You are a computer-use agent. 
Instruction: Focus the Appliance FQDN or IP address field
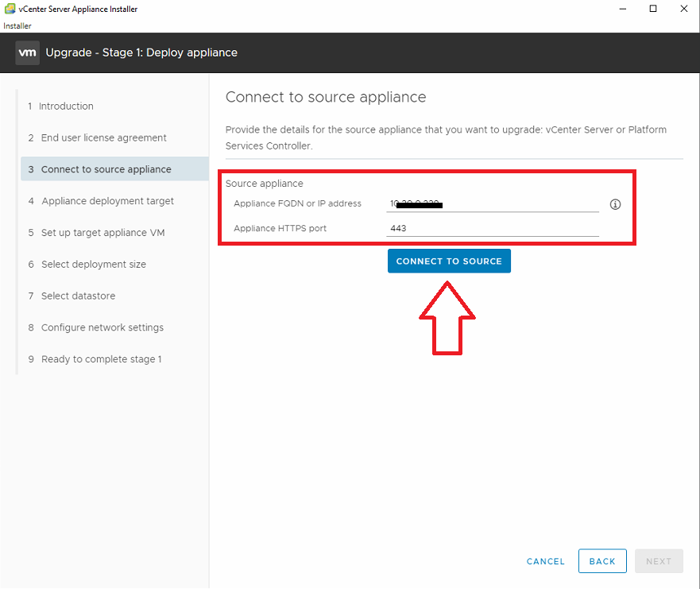pos(492,204)
